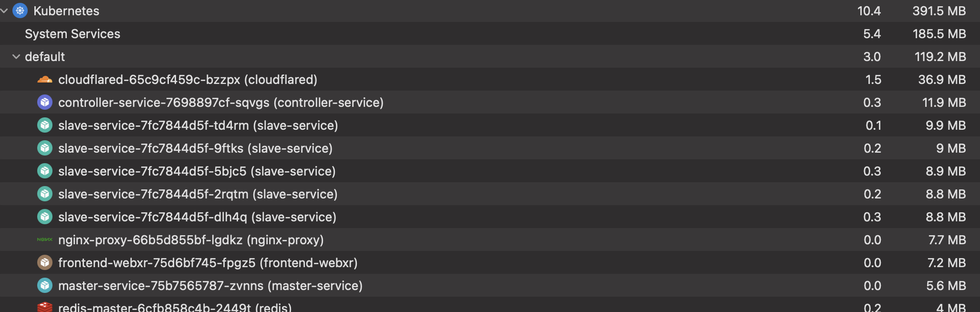This screenshot has width=980, height=312.
Task: Click the cloudflared 36.9 MB memory value
Action: (942, 80)
